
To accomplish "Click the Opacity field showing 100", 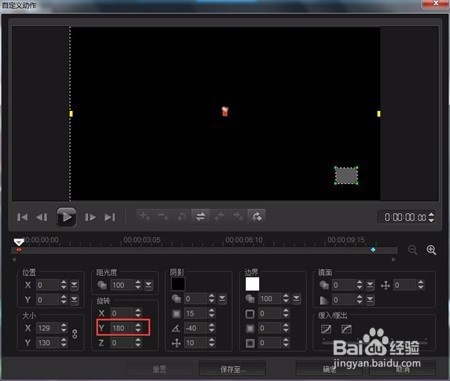I will (122, 285).
